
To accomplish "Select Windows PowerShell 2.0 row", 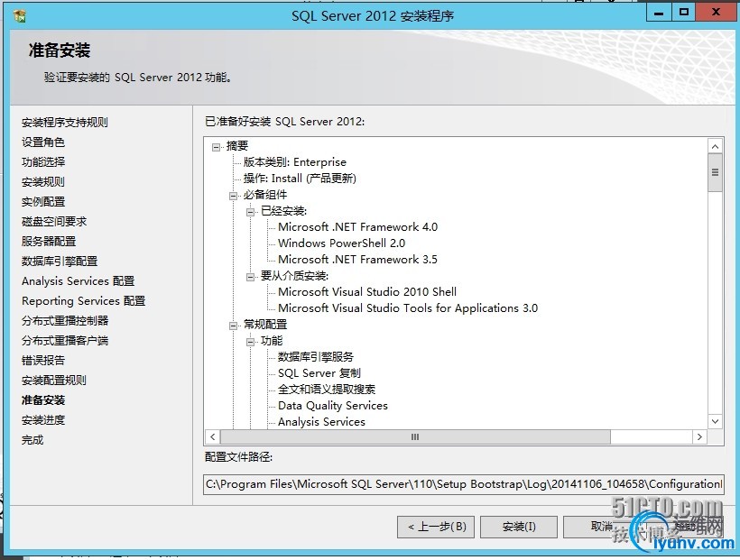I will tap(341, 243).
